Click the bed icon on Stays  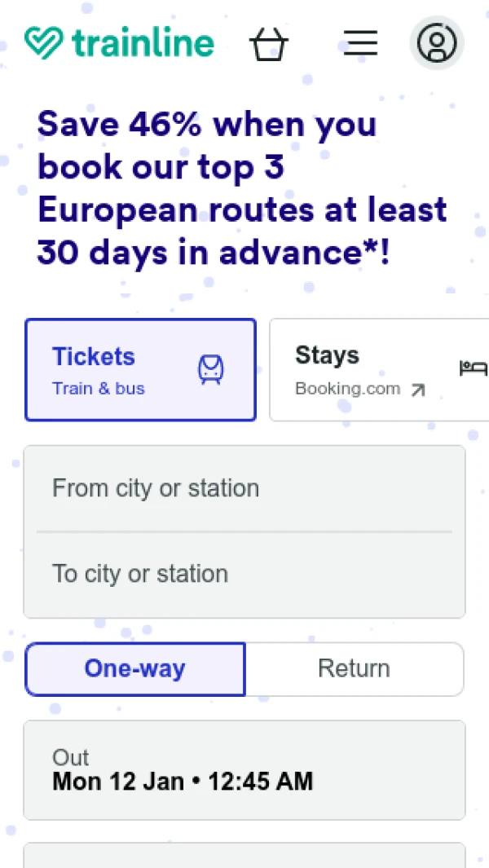point(473,368)
